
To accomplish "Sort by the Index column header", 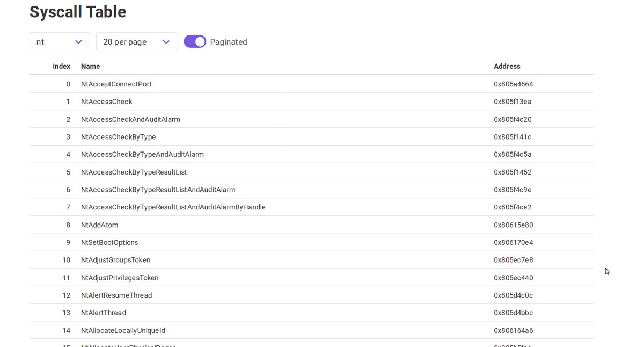I will pos(61,67).
